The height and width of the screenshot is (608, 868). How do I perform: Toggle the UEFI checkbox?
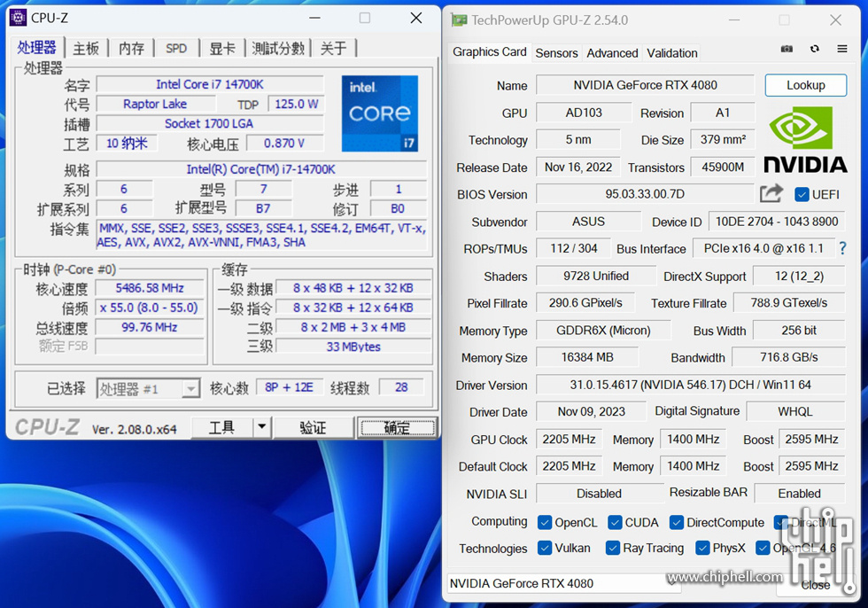pos(801,194)
